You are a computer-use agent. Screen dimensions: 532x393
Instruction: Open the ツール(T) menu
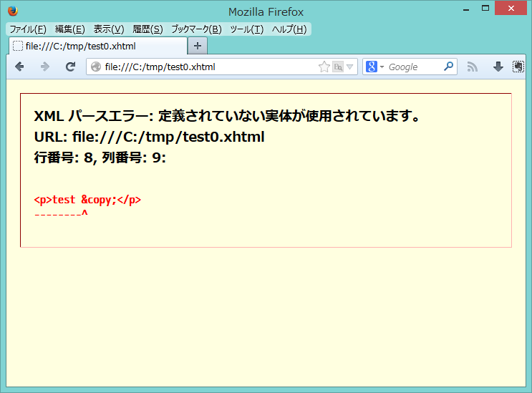246,29
